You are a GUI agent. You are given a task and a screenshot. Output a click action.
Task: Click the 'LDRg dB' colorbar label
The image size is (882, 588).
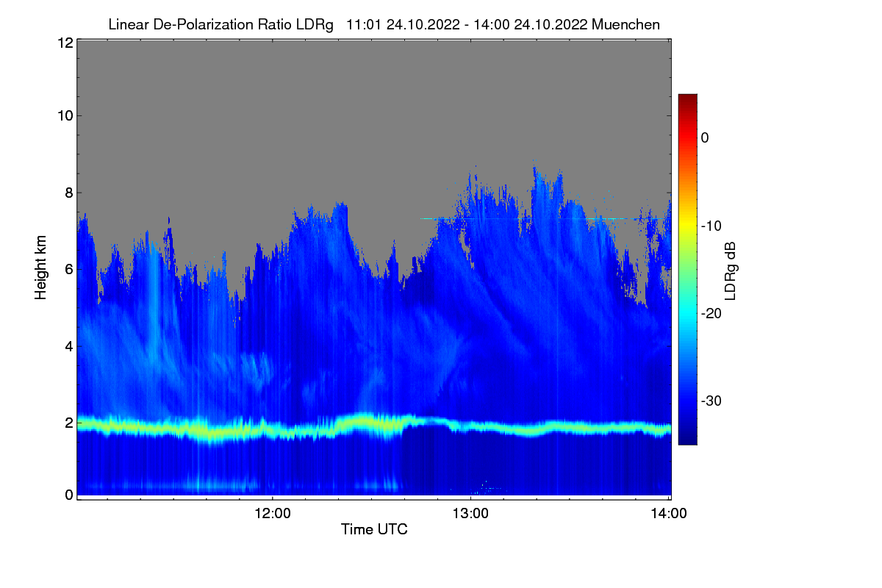[731, 270]
